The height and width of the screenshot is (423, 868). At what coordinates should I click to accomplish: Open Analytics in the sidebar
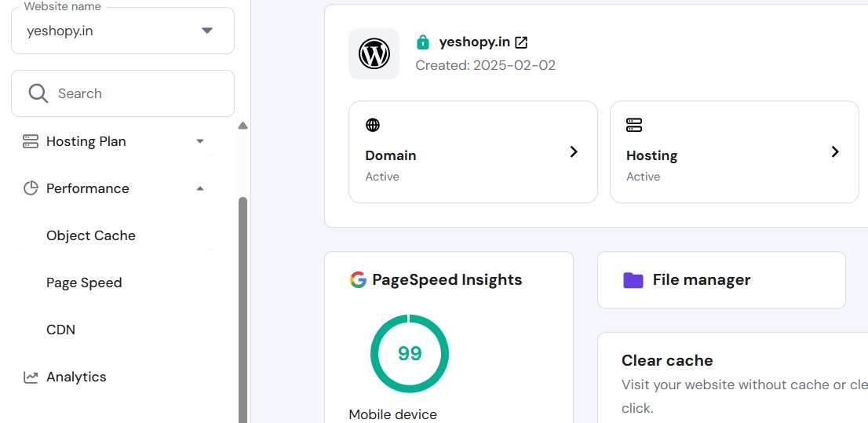tap(76, 377)
